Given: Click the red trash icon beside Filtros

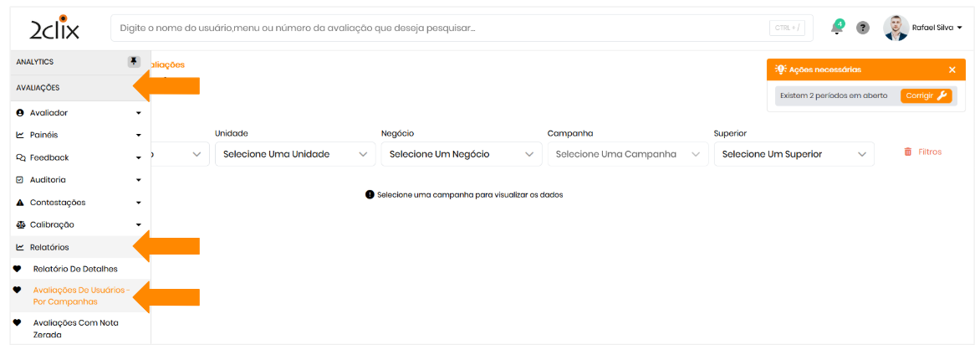Looking at the screenshot, I should [x=908, y=152].
